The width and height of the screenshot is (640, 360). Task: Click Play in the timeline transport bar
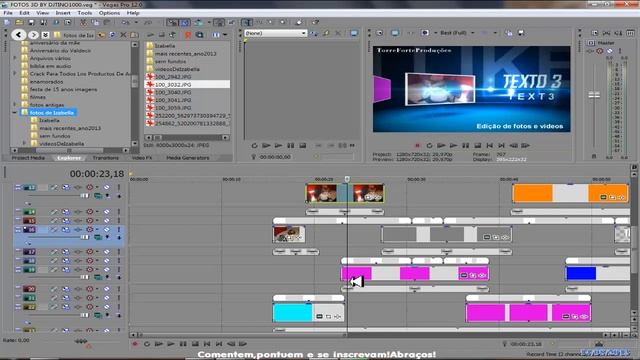(x=171, y=344)
